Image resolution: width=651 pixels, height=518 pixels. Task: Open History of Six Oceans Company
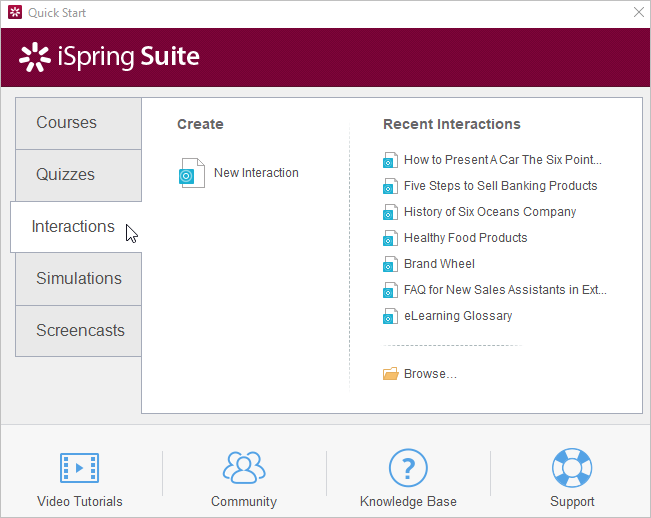coord(490,212)
